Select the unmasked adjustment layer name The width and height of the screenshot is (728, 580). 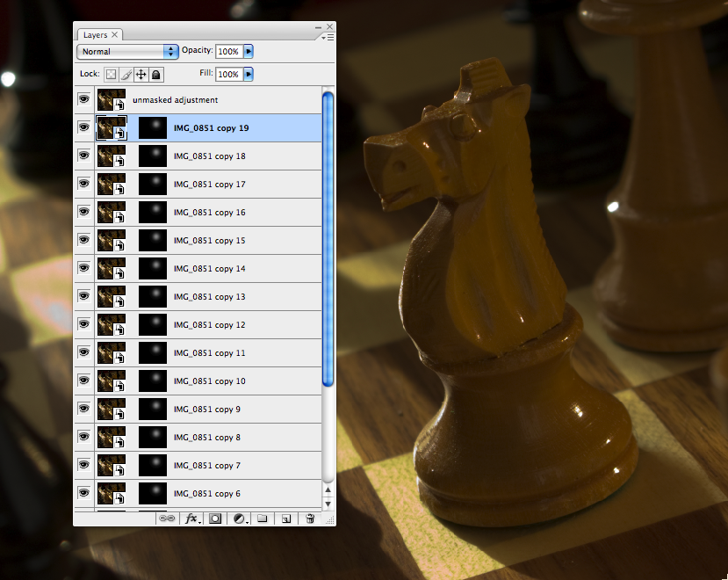[x=175, y=100]
